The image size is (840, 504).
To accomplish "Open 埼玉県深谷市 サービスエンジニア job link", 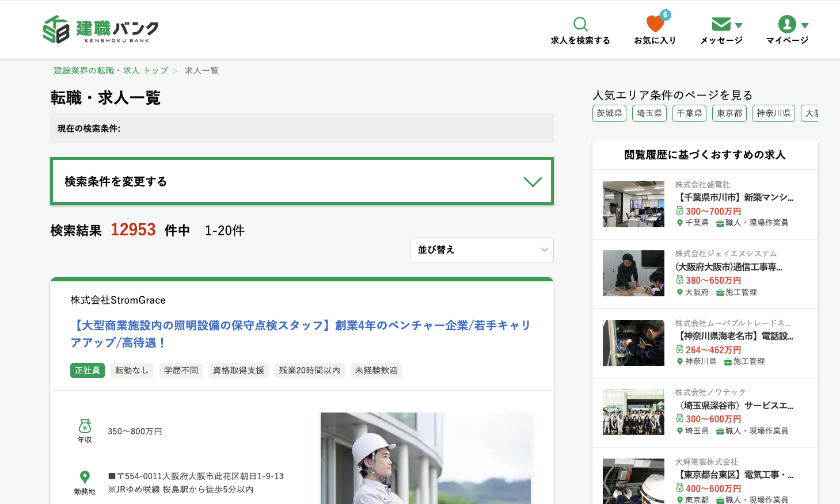I will (734, 406).
